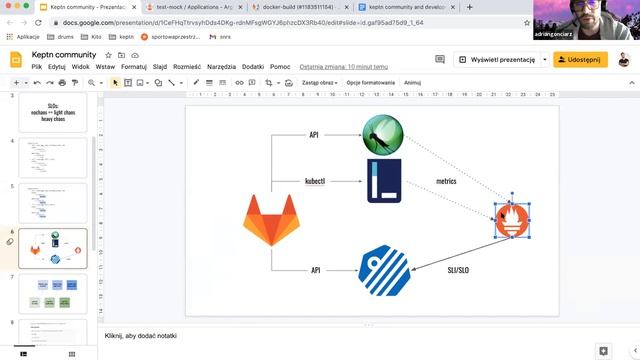Open the Widok menu
The image size is (640, 360).
click(80, 67)
